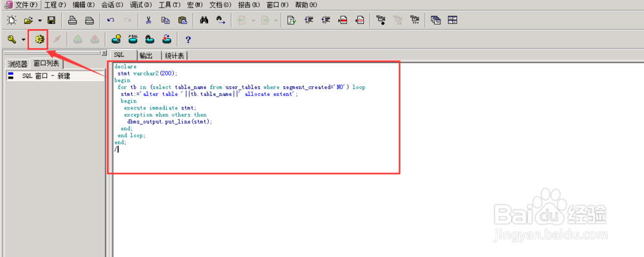Execute the script with the gear icon

point(39,39)
